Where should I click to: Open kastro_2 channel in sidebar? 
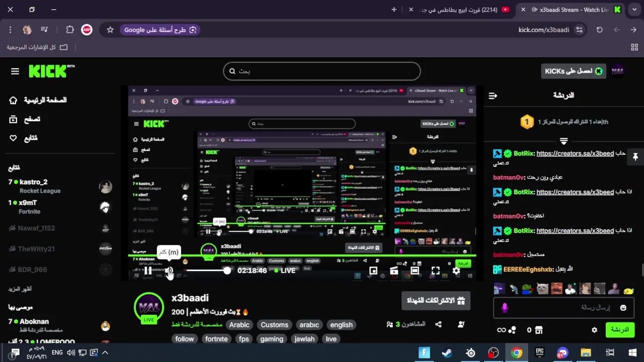[x=60, y=186]
